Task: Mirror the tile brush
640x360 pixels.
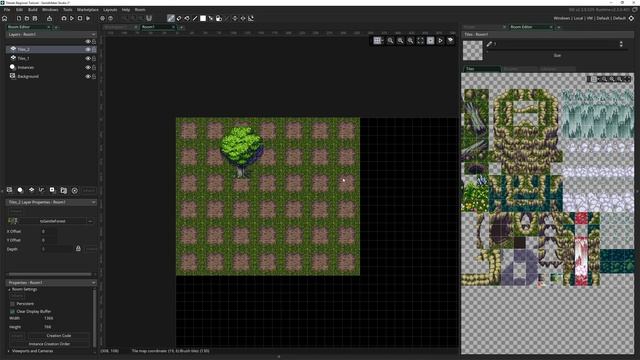Action: [x=243, y=18]
